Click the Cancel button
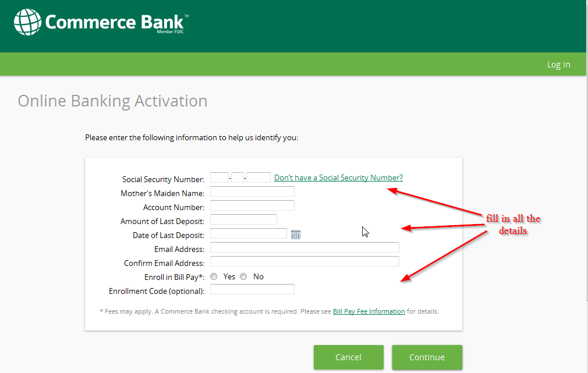Viewport: 588px width, 373px height. pyautogui.click(x=348, y=357)
